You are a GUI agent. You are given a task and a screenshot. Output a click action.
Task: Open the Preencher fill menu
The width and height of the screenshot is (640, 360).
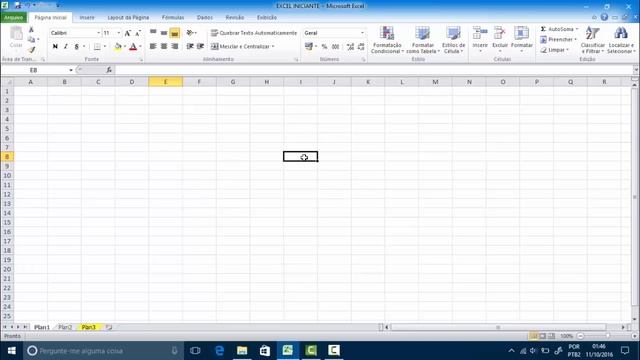558,40
